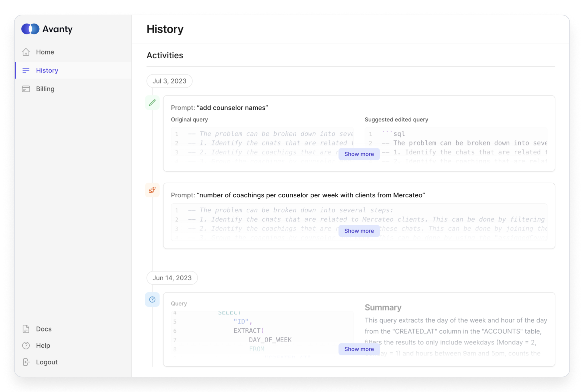Go to the Billing menu item
The image size is (584, 392).
(x=73, y=89)
